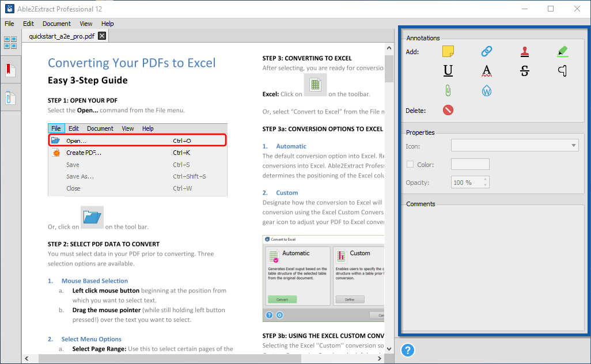Click the Color swatch box

click(x=470, y=164)
